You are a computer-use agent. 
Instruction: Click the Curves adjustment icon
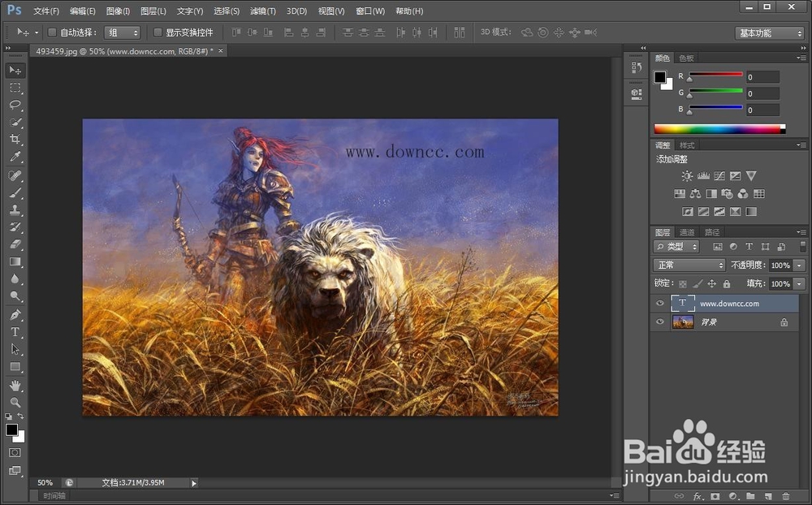coord(719,176)
